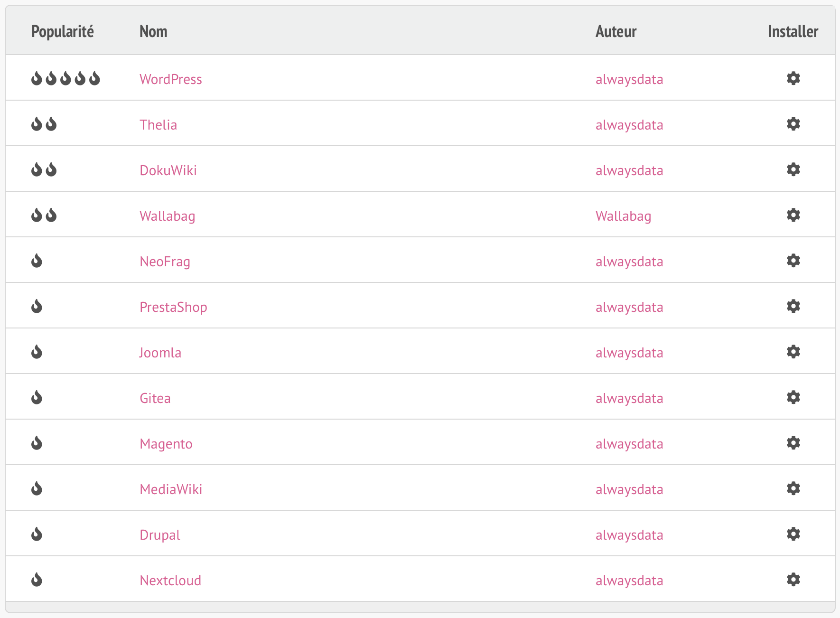Click the Auteur column header
The height and width of the screenshot is (618, 840).
point(616,31)
